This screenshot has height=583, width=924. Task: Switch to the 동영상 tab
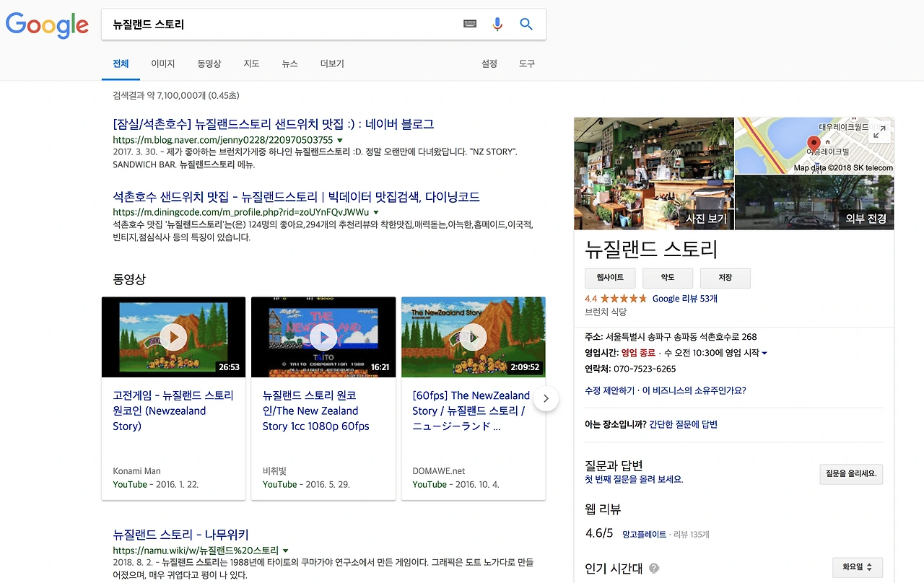(209, 63)
